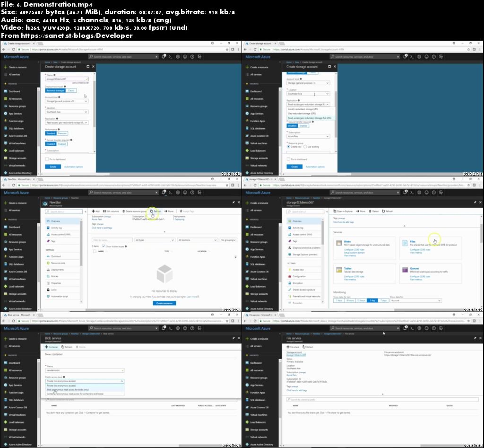This screenshot has height=448, width=484.
Task: Open help question icon in storage123demo567 frame header
Action: click(x=434, y=193)
